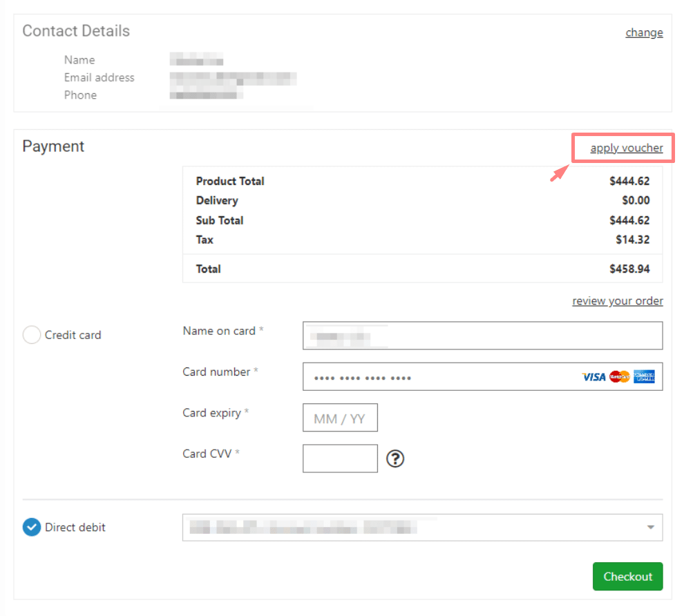
Task: Click the Name on card input field
Action: (x=482, y=336)
